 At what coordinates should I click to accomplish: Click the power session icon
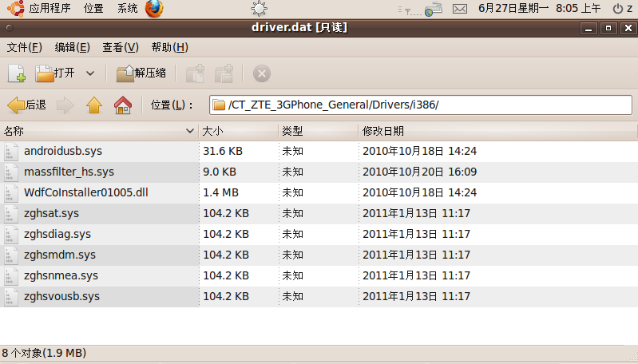click(x=618, y=9)
